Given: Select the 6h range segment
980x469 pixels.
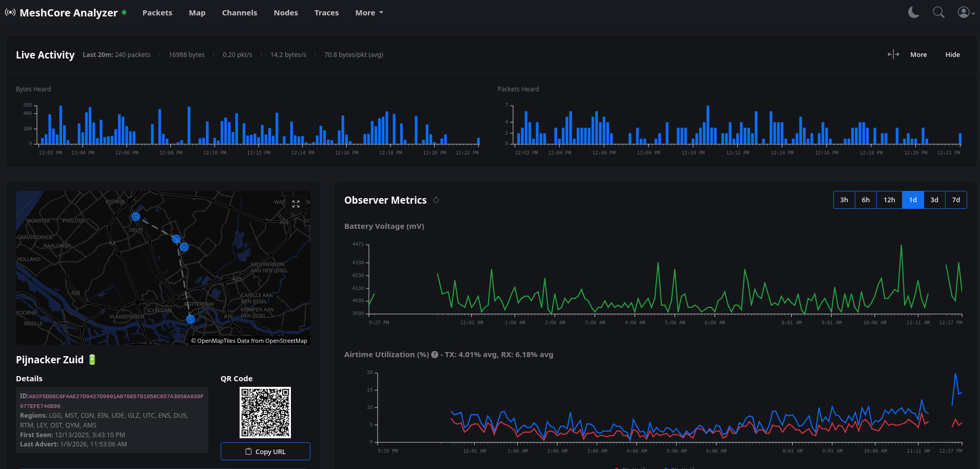Looking at the screenshot, I should pos(866,200).
